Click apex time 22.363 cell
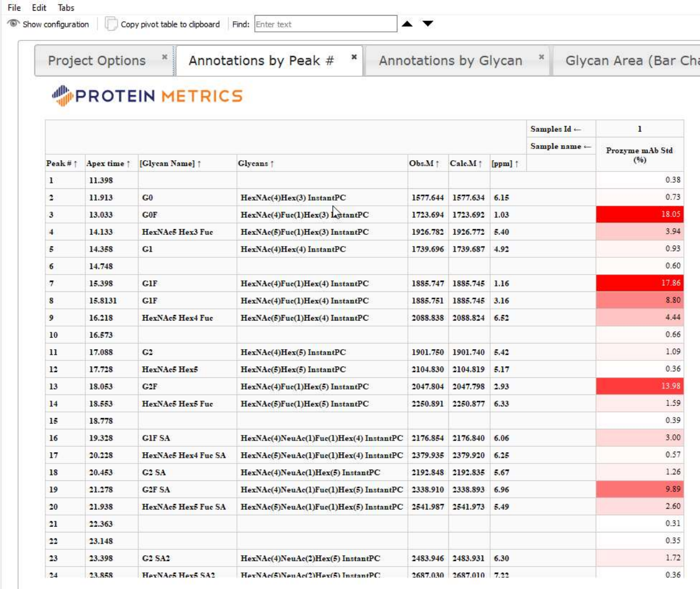 111,524
